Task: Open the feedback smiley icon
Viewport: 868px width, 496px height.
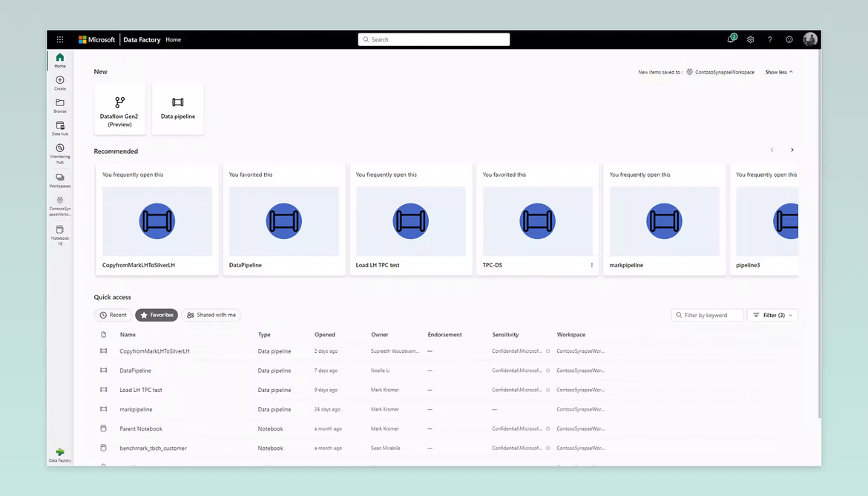Action: point(789,39)
